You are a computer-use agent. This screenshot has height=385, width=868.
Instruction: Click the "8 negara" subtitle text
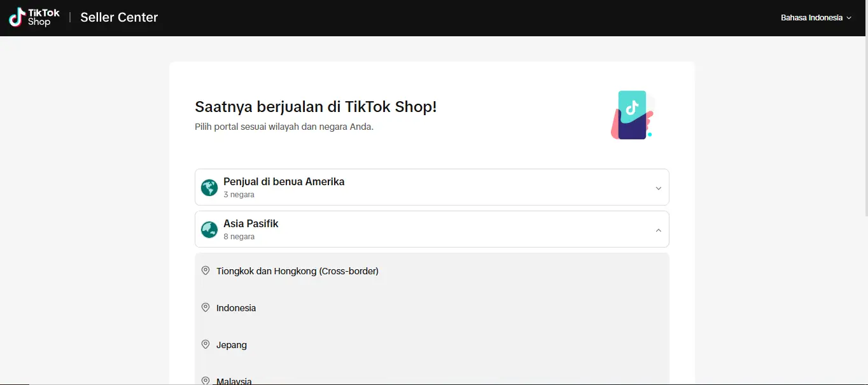click(x=239, y=237)
